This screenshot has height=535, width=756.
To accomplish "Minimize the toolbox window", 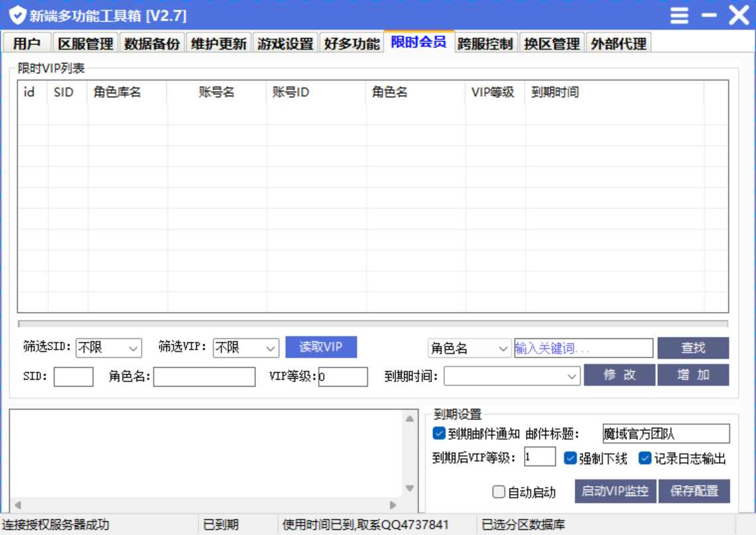I will click(709, 15).
